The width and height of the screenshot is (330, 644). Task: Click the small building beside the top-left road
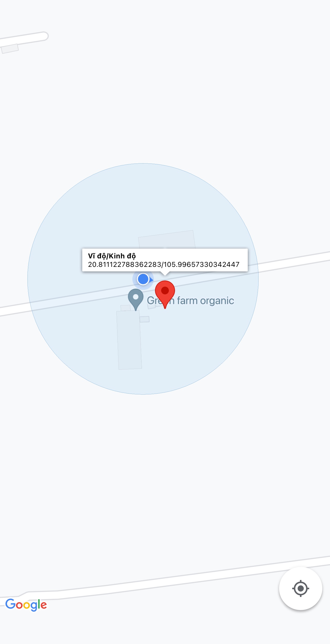(10, 49)
